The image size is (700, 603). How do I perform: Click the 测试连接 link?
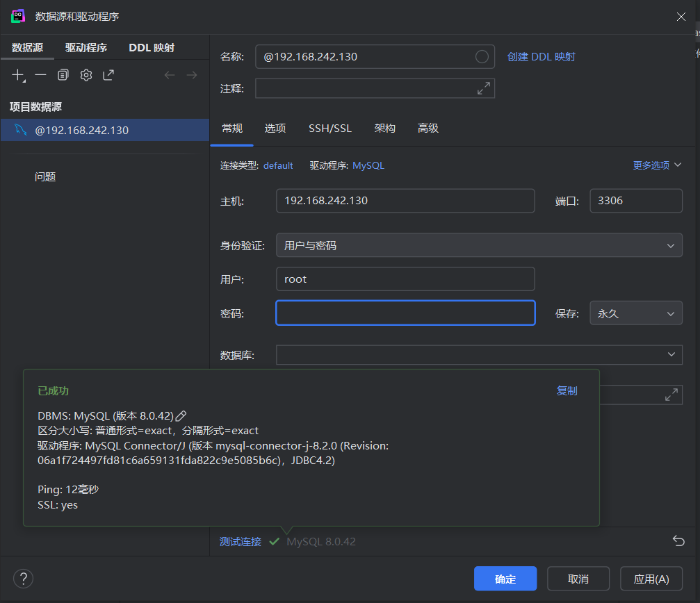[x=241, y=541]
